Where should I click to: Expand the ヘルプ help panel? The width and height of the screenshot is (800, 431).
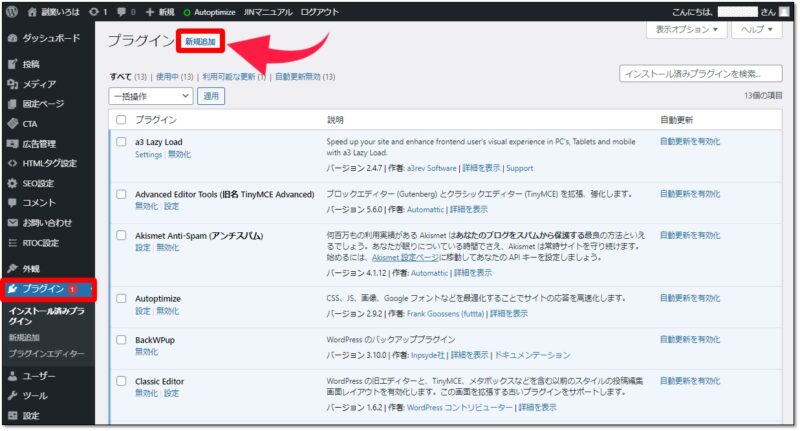click(757, 30)
